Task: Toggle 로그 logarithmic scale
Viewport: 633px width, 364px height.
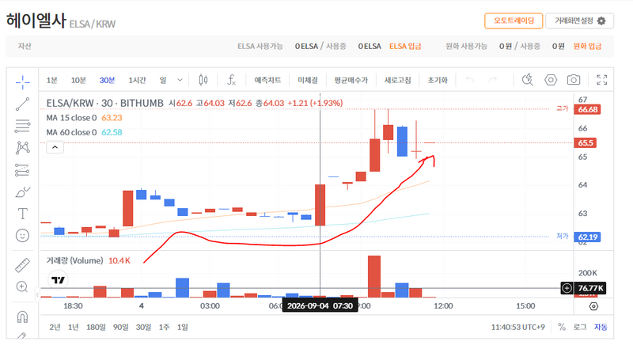Action: [x=580, y=327]
